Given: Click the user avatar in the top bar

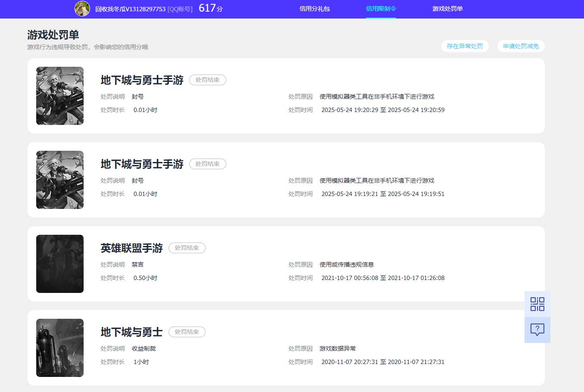Looking at the screenshot, I should point(82,9).
